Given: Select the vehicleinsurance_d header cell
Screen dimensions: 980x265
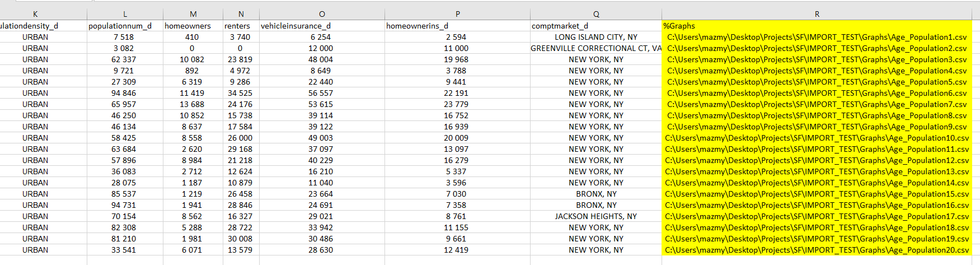Looking at the screenshot, I should tap(322, 26).
